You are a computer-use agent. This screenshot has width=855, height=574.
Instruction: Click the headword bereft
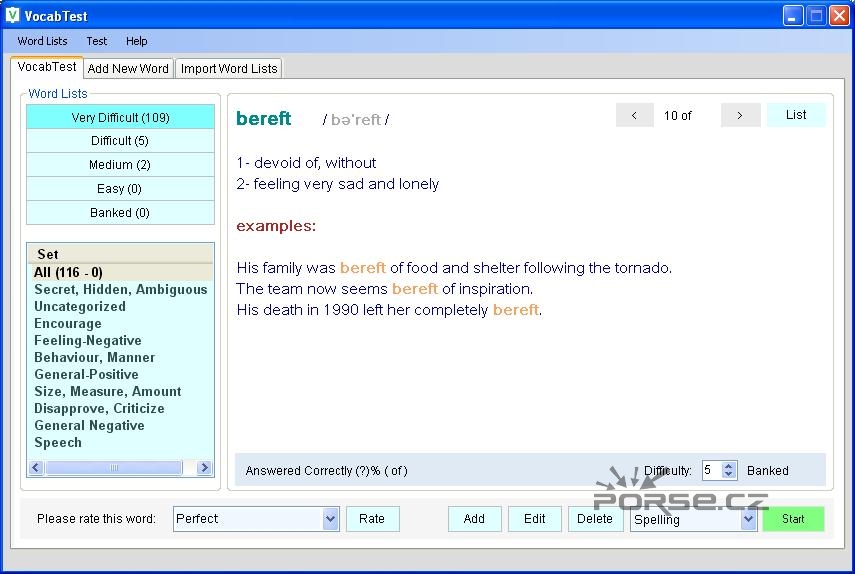[x=263, y=118]
